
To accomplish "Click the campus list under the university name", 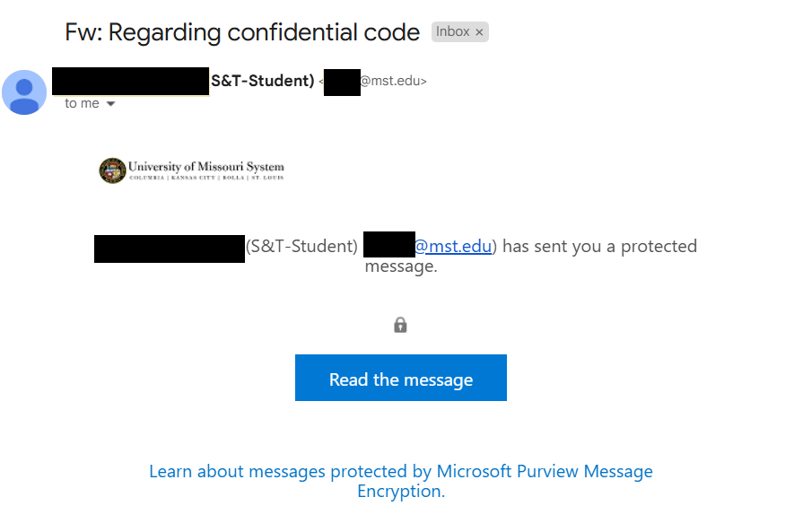I will pos(206,178).
